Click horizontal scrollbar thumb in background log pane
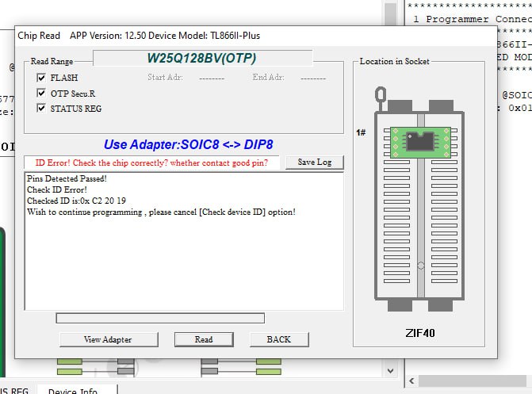 coord(473,381)
